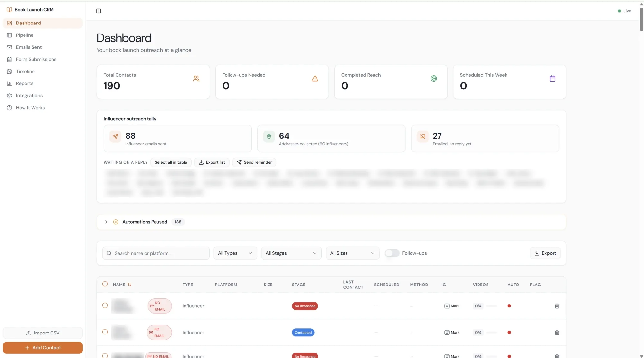Click the Completed Reach target icon
Viewport: 644px width, 358px height.
434,79
